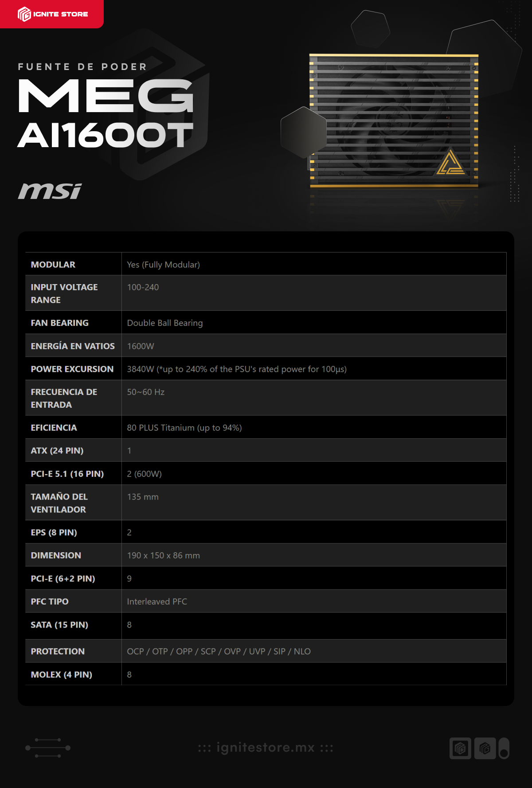
Task: Click the outlined Ignite cube icon in the footer
Action: (460, 748)
